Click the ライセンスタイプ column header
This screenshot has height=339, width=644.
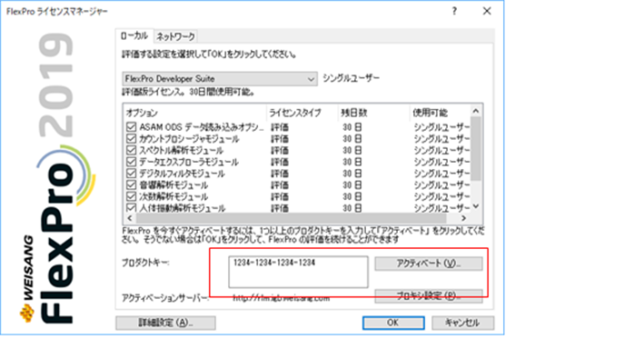coord(302,113)
